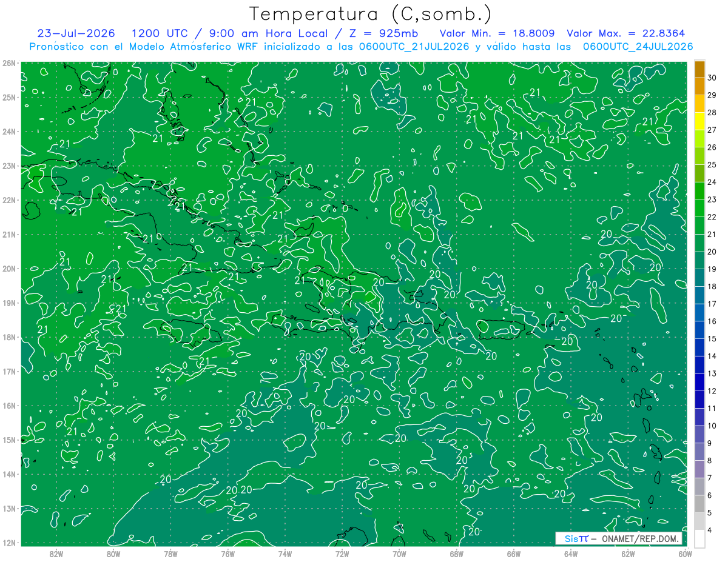Click the longitude axis label '76W'

point(227,554)
